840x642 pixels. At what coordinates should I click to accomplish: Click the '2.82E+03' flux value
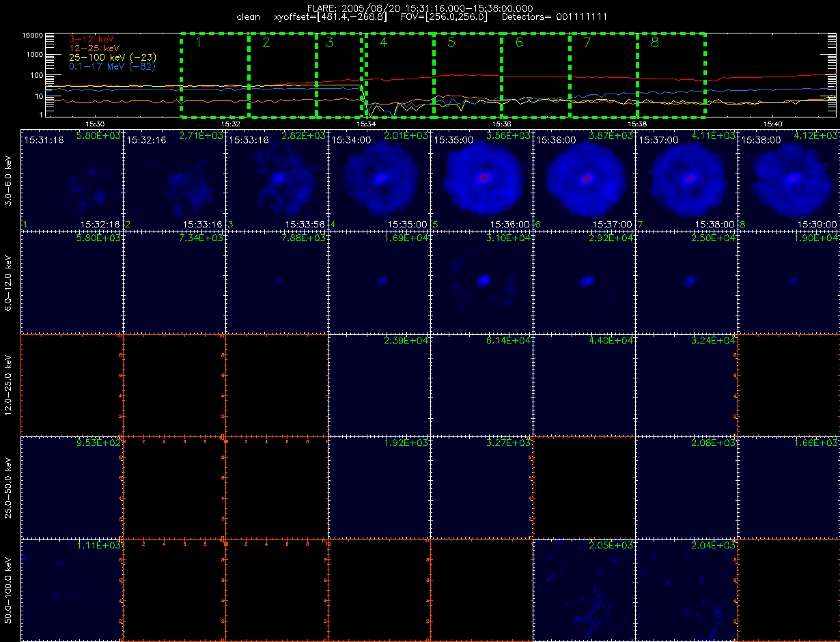click(x=304, y=136)
